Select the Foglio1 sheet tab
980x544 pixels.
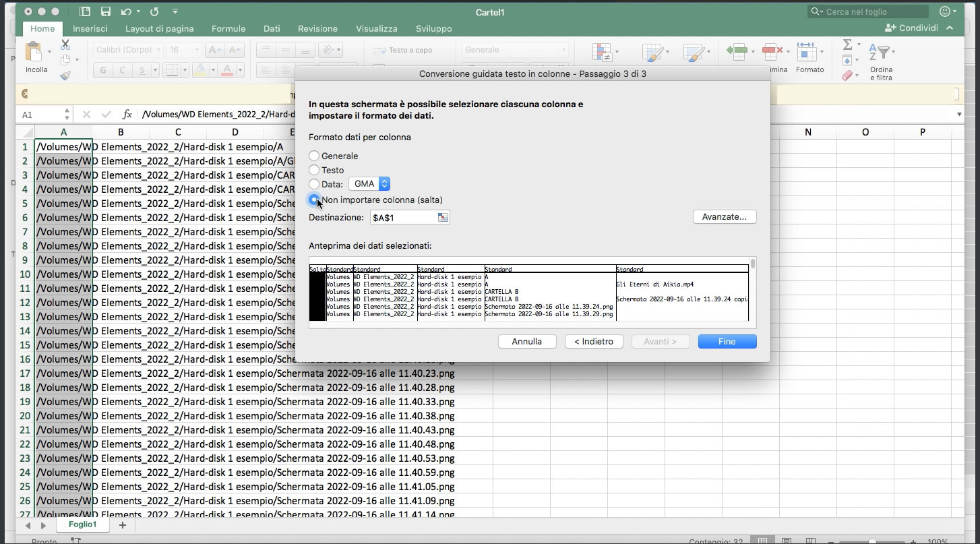(82, 524)
